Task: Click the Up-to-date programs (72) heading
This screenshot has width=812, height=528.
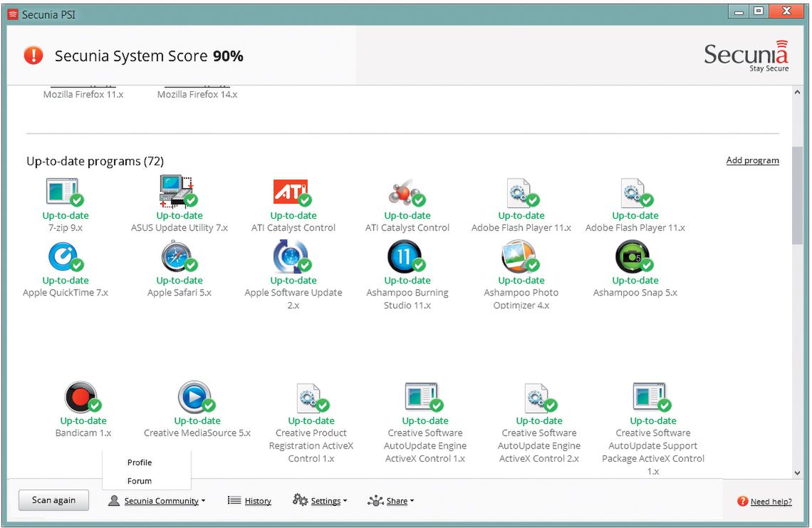Action: point(95,161)
